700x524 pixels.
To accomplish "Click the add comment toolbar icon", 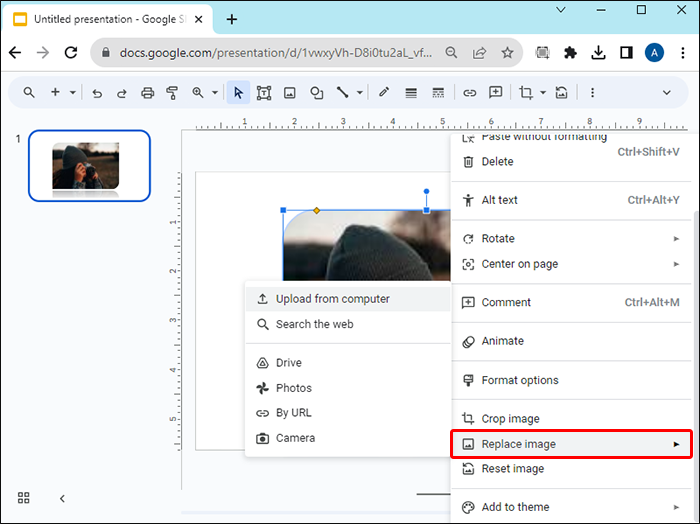I will [496, 92].
